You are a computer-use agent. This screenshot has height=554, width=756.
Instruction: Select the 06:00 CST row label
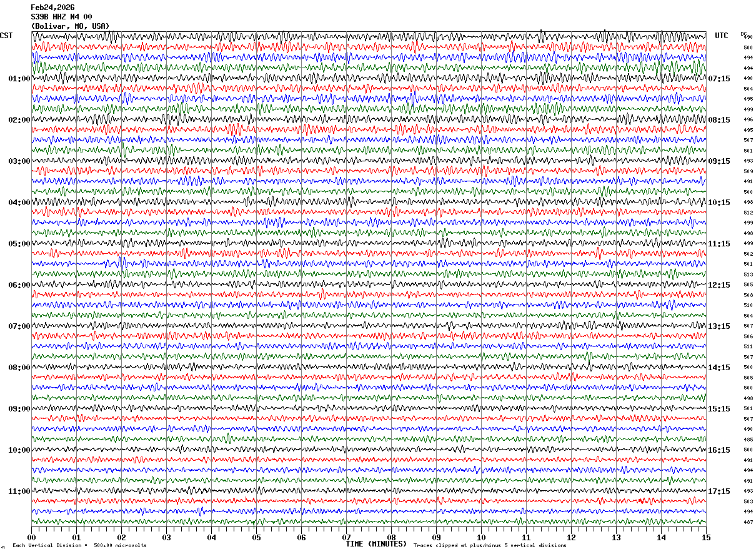[19, 285]
